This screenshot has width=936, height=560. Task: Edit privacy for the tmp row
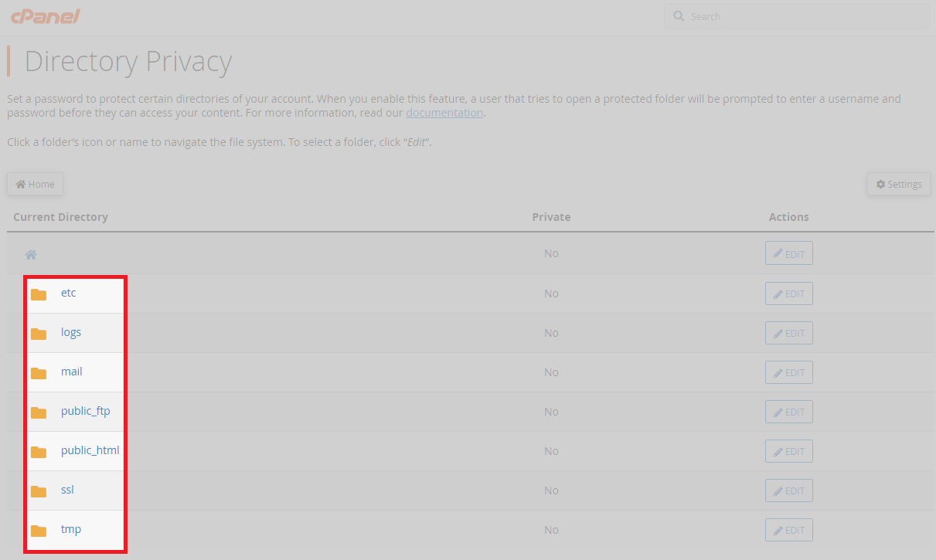(x=788, y=530)
